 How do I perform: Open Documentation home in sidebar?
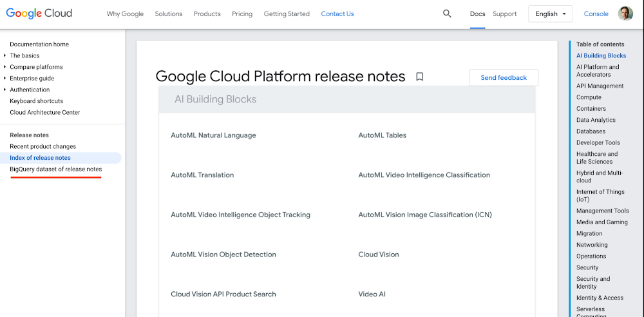coord(39,44)
